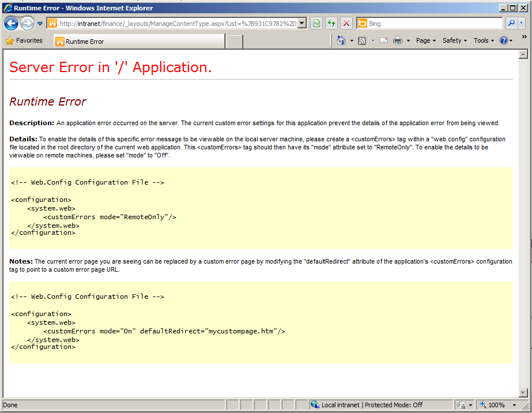The image size is (532, 413).
Task: Click the Bing search magnifier button
Action: point(511,24)
